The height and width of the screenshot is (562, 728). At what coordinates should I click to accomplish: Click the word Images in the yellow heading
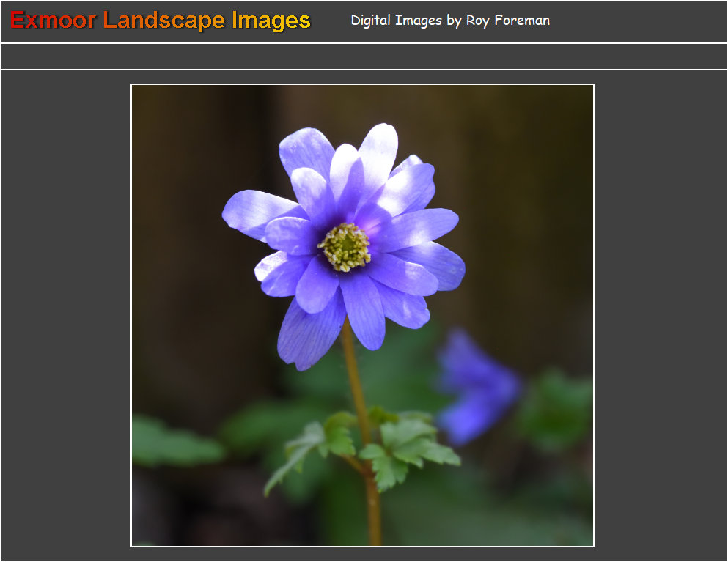(x=271, y=21)
